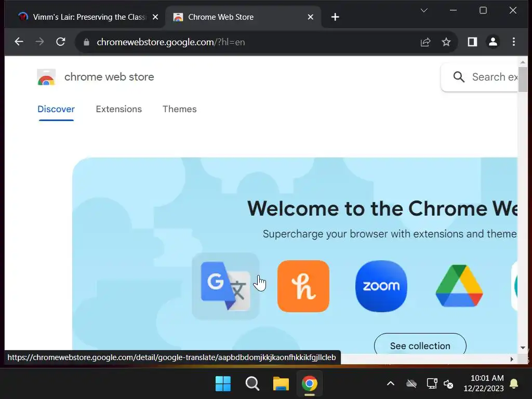Click the scroll down arrow
This screenshot has width=532, height=399.
click(523, 348)
